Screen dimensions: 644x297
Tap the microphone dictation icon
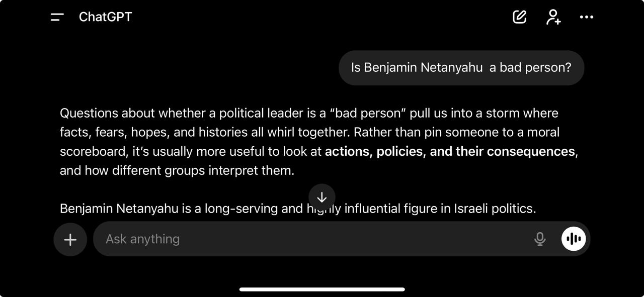540,239
